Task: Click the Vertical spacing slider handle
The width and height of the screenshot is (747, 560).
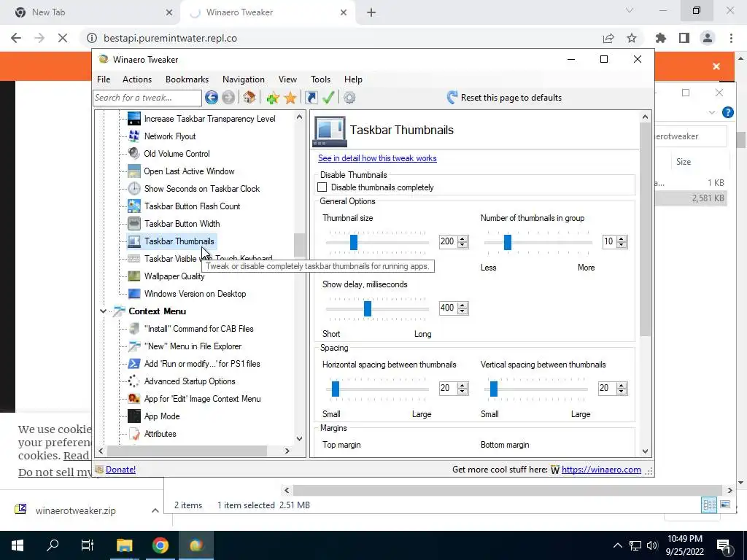Action: coord(494,389)
